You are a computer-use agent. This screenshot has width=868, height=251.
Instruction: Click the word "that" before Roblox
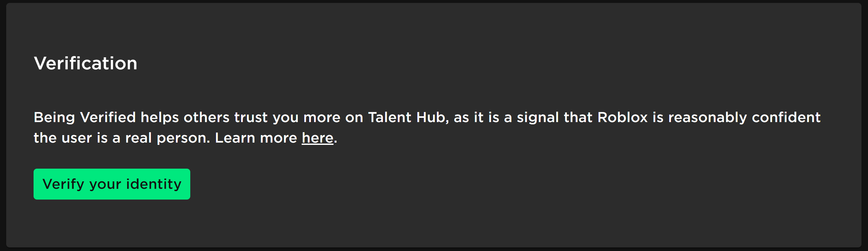coord(578,118)
